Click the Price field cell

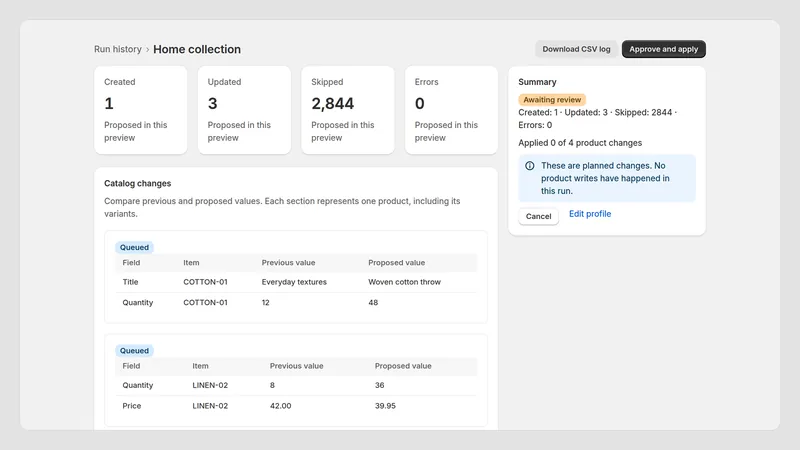click(x=132, y=406)
